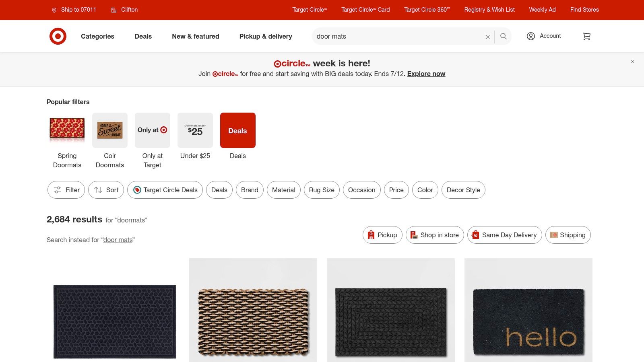Click the Target bullseye logo
644x362 pixels.
[x=58, y=36]
